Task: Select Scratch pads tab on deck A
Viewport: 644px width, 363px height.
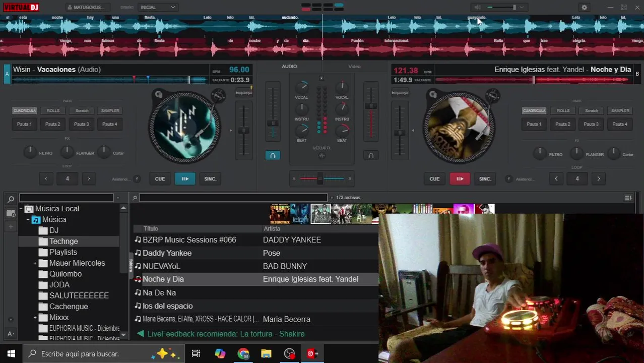Action: [82, 111]
